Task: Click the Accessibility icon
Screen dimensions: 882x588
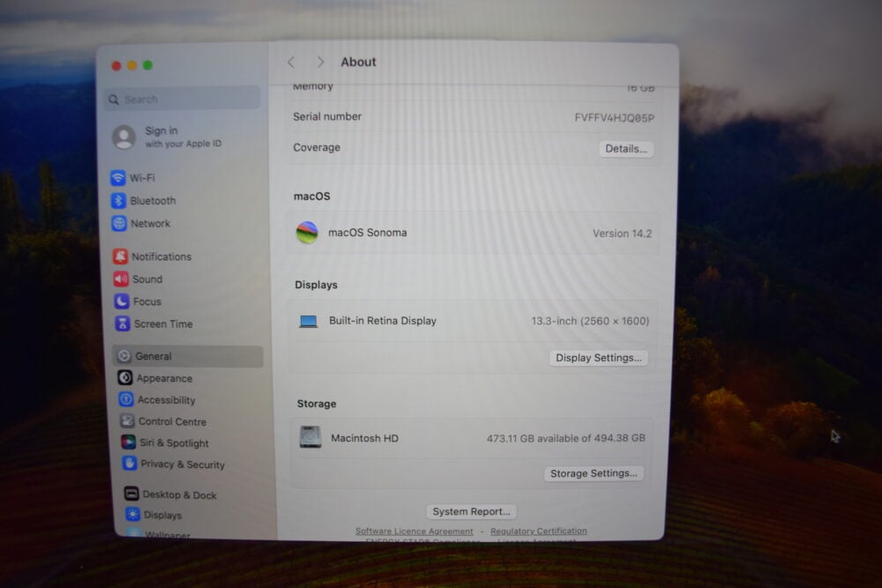Action: pyautogui.click(x=126, y=399)
